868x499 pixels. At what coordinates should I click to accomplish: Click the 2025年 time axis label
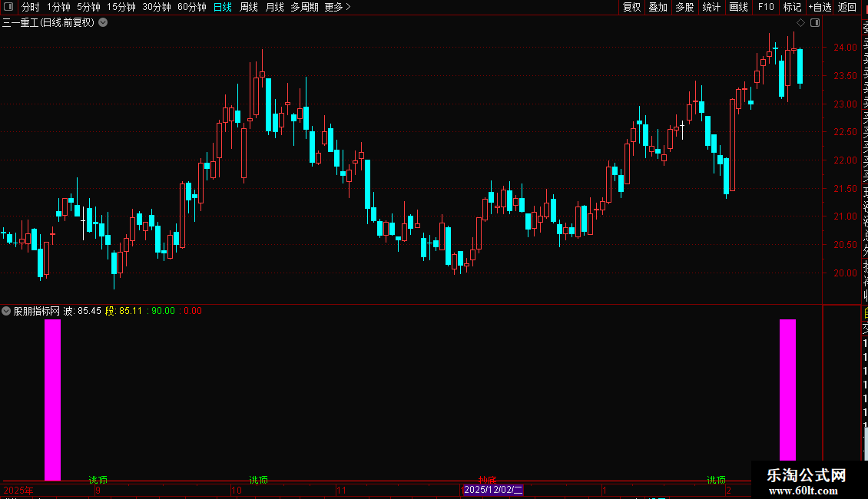18,490
